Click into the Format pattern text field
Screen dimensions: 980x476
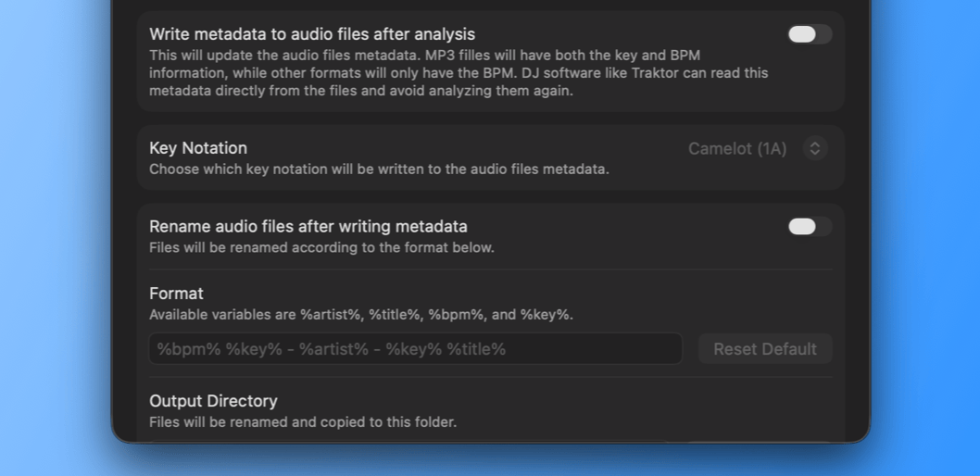pos(415,349)
